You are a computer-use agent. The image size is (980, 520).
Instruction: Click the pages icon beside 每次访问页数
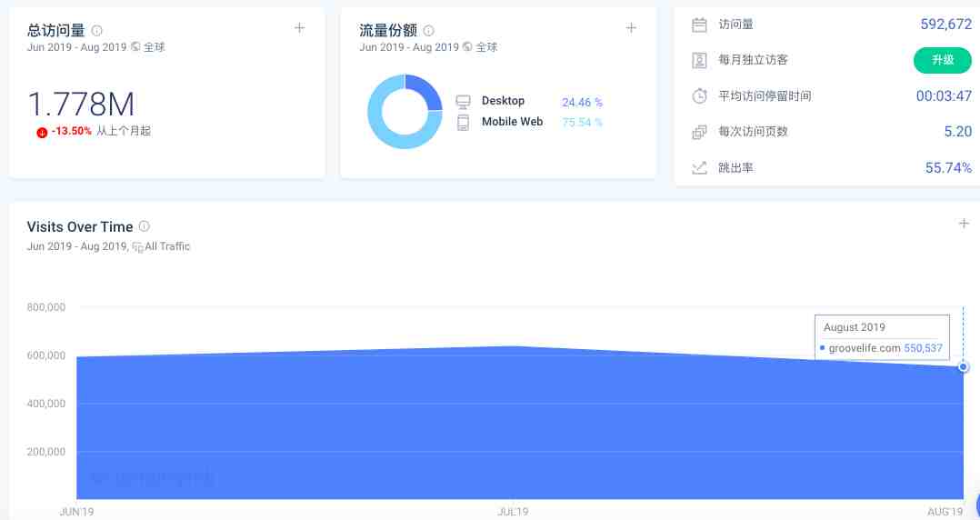tap(699, 132)
